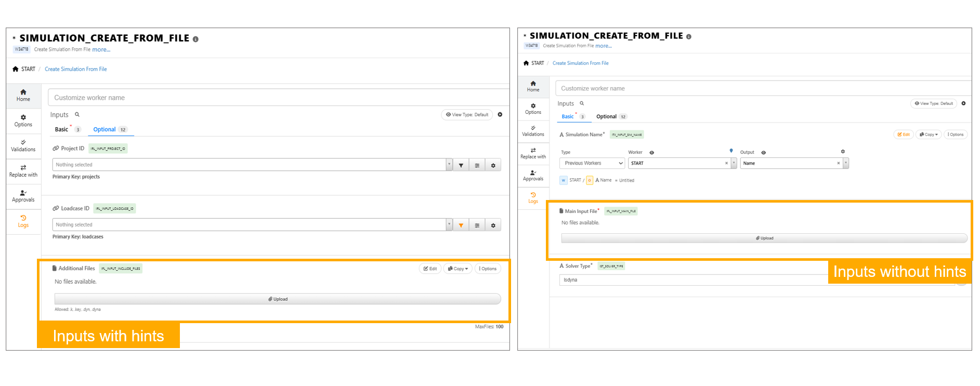Switch to Basic tab in left panel
The width and height of the screenshot is (980, 386).
[x=61, y=129]
